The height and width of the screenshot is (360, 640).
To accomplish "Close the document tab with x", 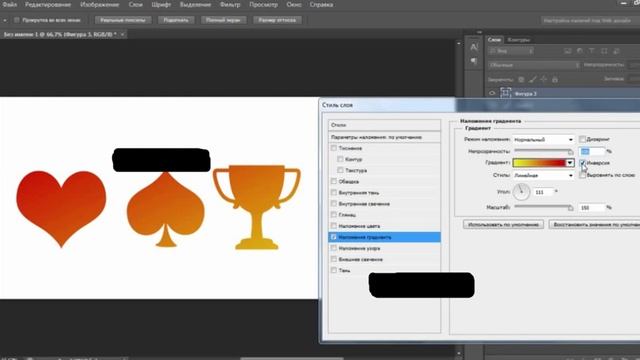I will [122, 35].
